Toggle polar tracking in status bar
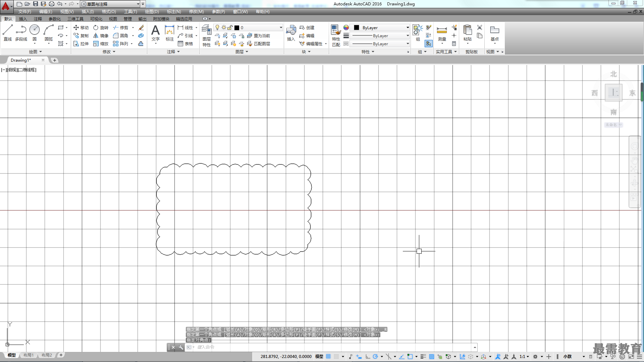Screen dimensions: 644x362 [375, 357]
